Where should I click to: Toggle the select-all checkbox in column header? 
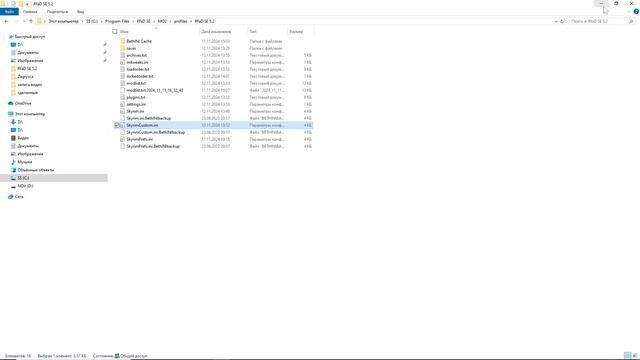pos(115,31)
